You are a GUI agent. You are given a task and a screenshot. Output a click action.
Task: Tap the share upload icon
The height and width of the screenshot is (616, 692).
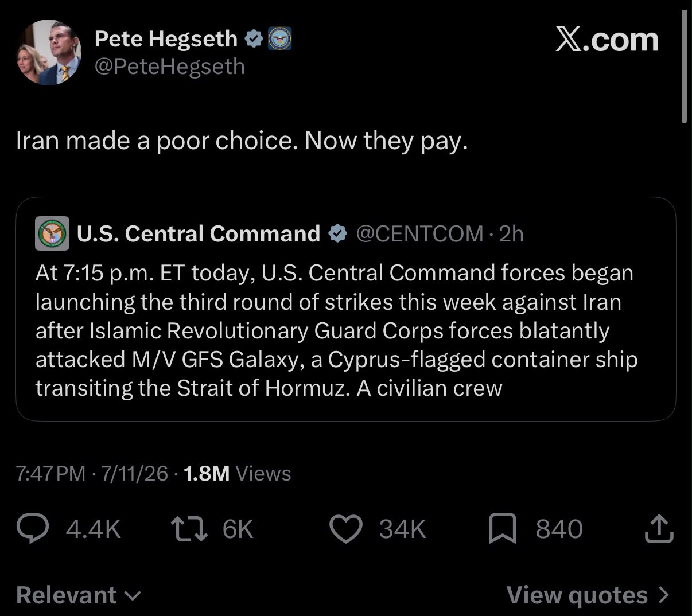(659, 529)
